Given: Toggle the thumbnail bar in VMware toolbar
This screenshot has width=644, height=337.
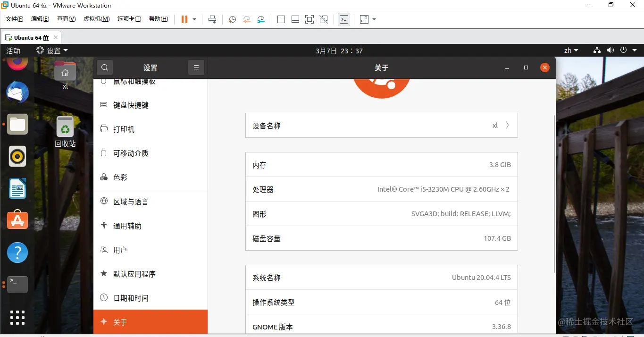Looking at the screenshot, I should click(x=295, y=19).
